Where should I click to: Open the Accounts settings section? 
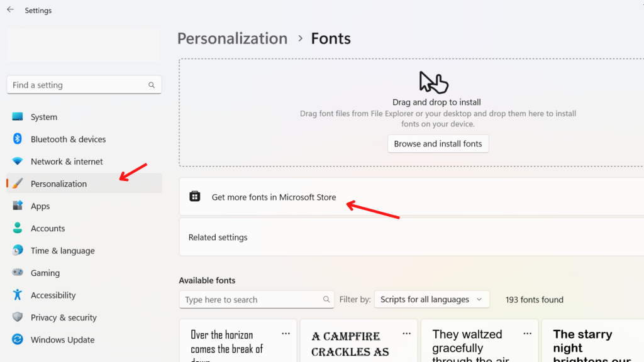point(84,228)
